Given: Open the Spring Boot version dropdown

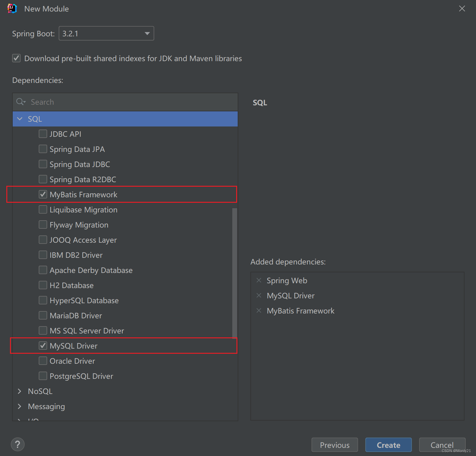Looking at the screenshot, I should (106, 33).
